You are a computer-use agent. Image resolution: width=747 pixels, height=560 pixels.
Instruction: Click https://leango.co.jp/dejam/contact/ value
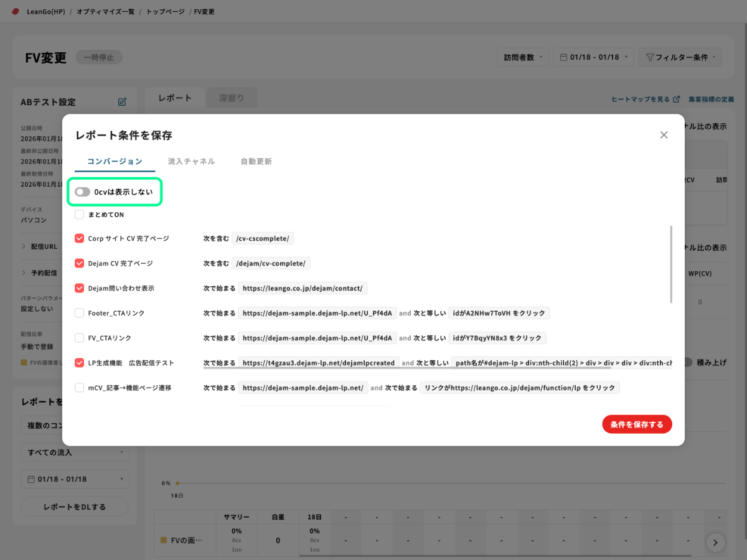tap(304, 288)
